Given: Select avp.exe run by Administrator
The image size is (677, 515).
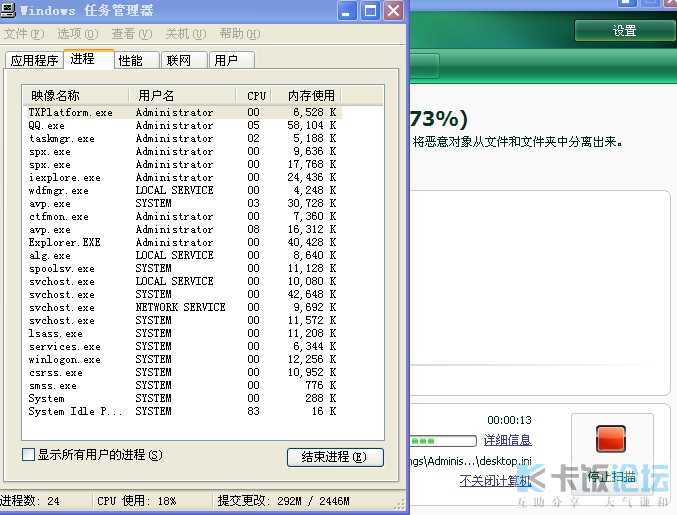Looking at the screenshot, I should [182, 229].
